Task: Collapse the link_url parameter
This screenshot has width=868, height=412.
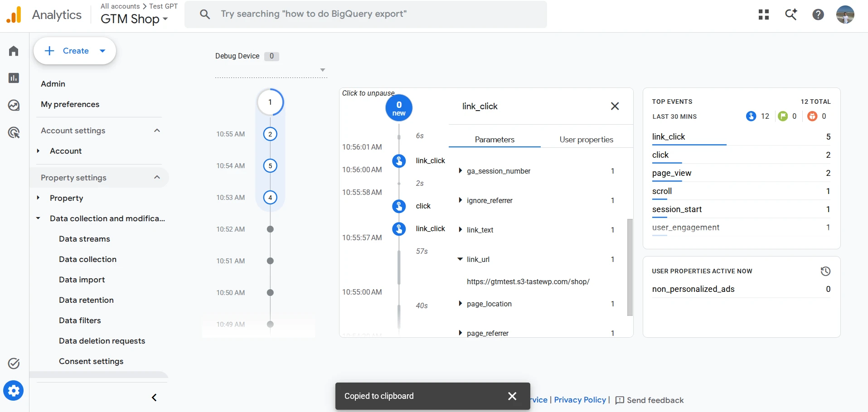Action: pos(460,259)
